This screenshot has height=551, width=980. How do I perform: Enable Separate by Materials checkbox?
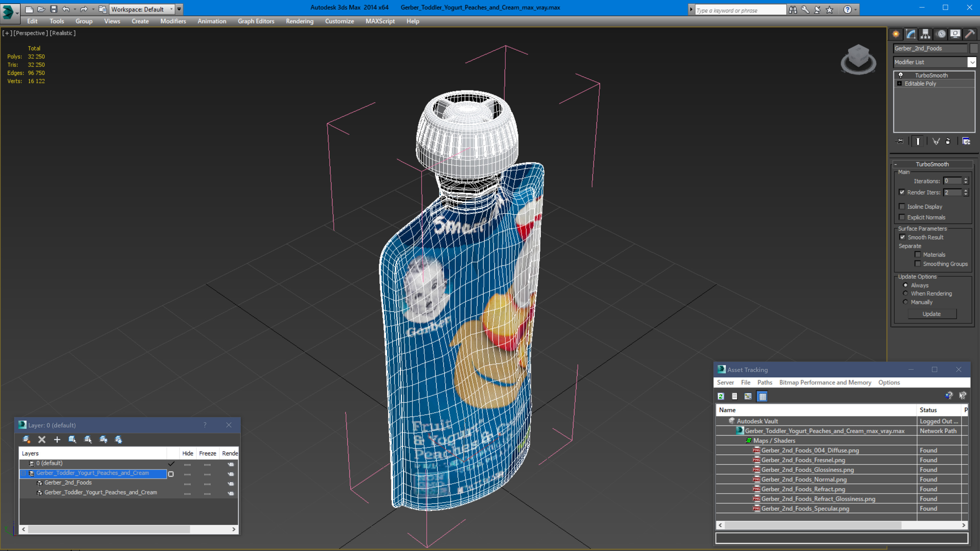[918, 254]
